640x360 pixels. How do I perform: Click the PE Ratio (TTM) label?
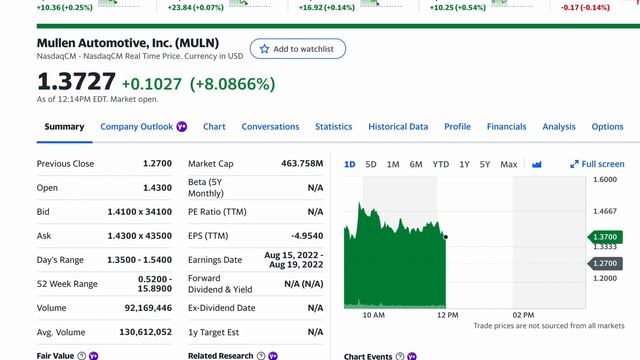[x=217, y=212]
